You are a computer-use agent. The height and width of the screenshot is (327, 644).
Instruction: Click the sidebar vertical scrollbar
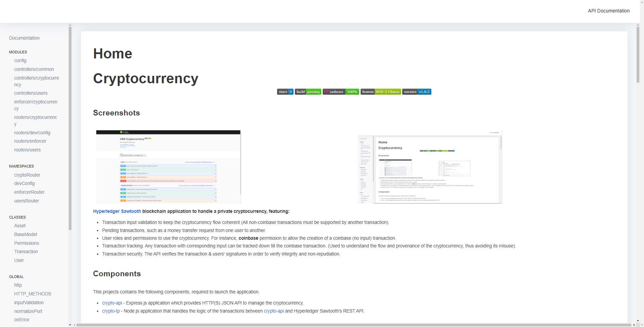[70, 128]
